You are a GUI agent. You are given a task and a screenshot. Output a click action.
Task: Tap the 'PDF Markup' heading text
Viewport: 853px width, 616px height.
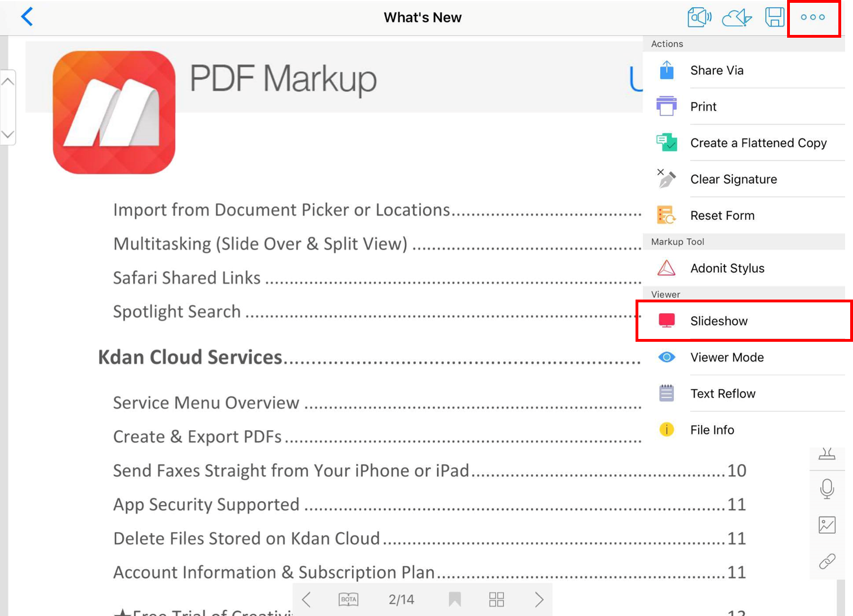pyautogui.click(x=283, y=78)
